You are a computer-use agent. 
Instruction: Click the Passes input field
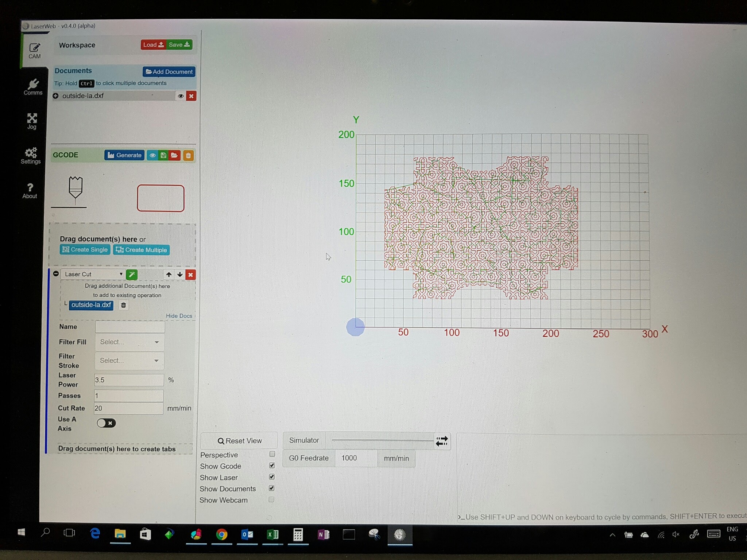tap(128, 396)
